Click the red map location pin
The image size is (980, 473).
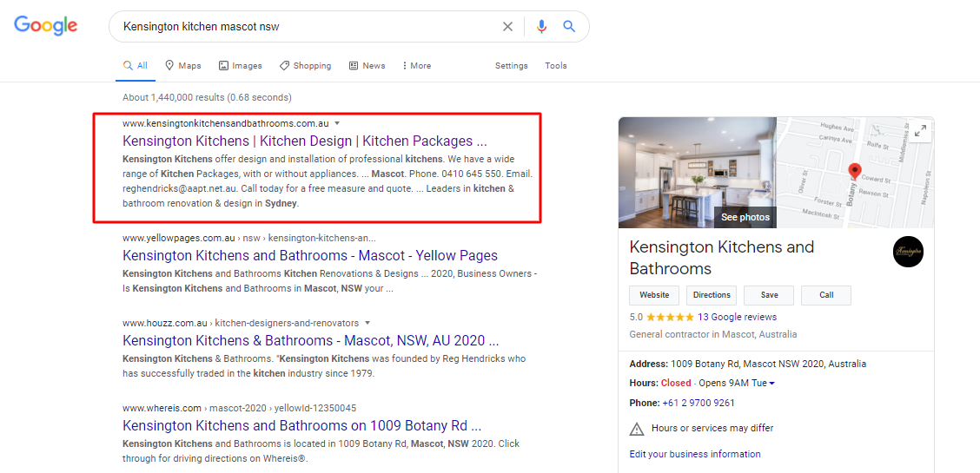(x=854, y=171)
